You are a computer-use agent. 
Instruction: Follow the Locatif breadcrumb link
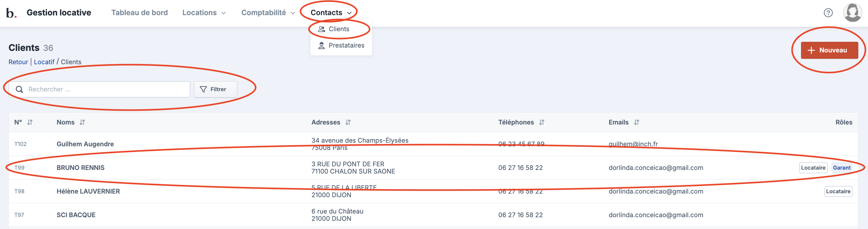tap(44, 62)
